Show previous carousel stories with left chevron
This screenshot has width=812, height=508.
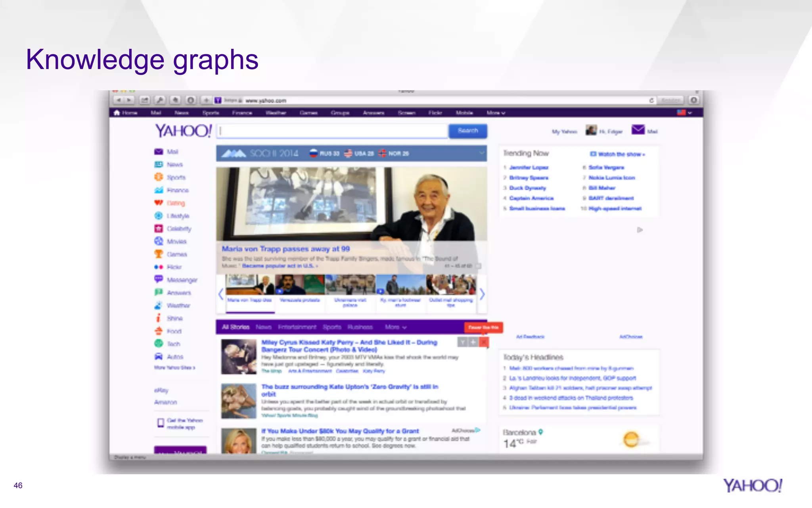221,294
